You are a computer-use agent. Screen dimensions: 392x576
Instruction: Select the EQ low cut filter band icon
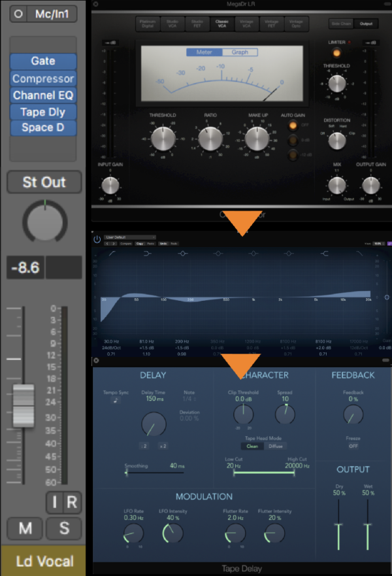[112, 253]
